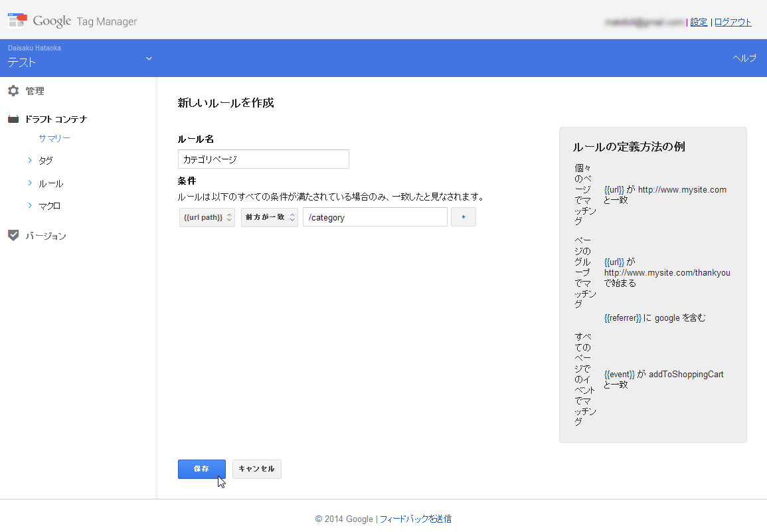Screen dimensions: 767x532
Task: Click the Google Tag Manager logo icon
Action: [17, 21]
